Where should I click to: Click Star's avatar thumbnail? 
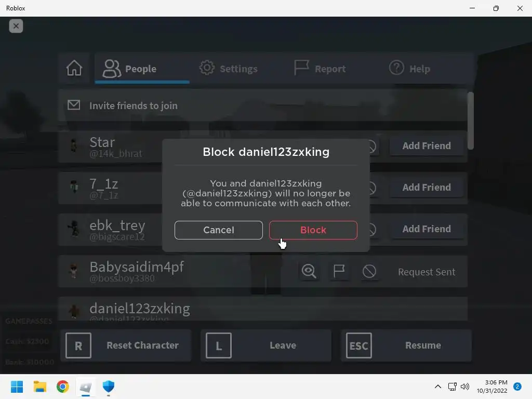[x=74, y=146]
